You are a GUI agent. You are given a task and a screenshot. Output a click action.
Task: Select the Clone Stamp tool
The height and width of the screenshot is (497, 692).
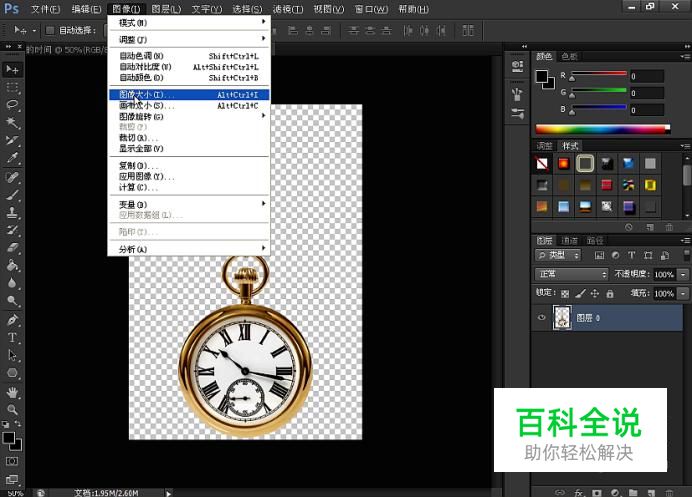12,213
